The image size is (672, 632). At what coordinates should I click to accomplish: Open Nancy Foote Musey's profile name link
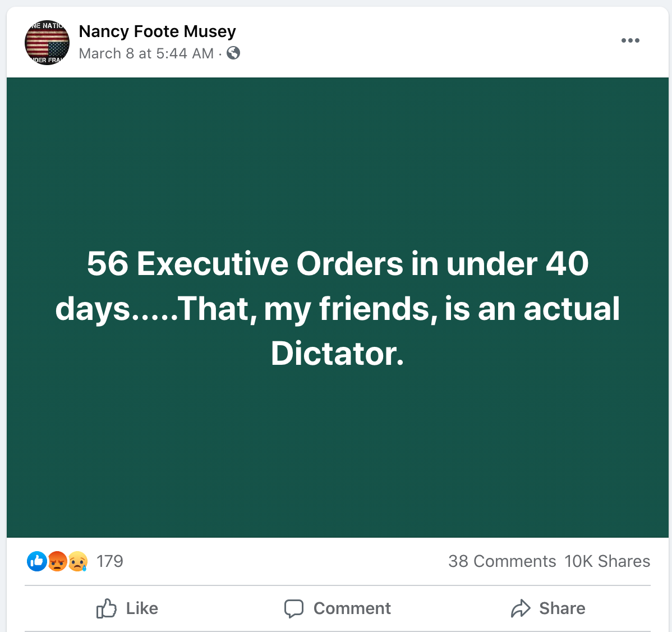click(x=157, y=31)
